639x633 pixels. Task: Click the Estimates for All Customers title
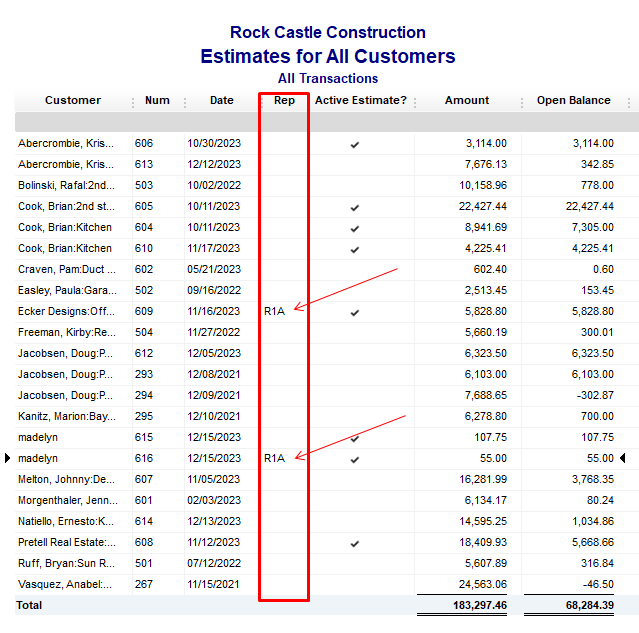pos(328,56)
